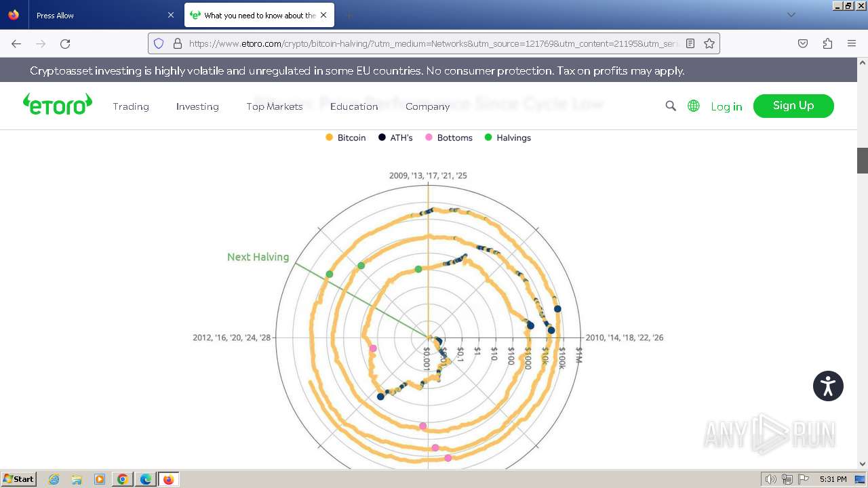Click the Next Halving chart label
This screenshot has width=868, height=488.
point(258,257)
